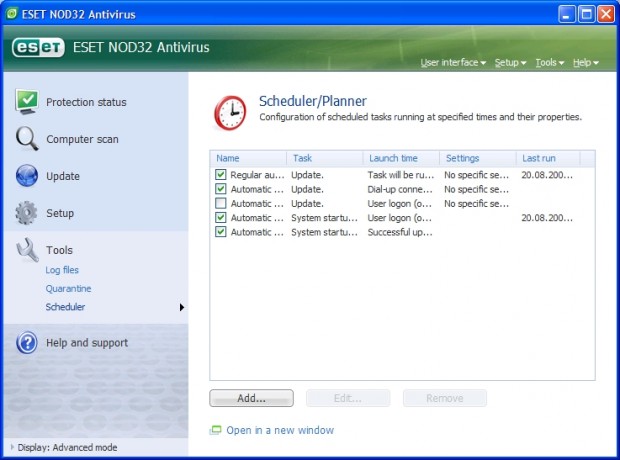
Task: Uncheck the System startu... User logon task checkbox
Action: 221,218
